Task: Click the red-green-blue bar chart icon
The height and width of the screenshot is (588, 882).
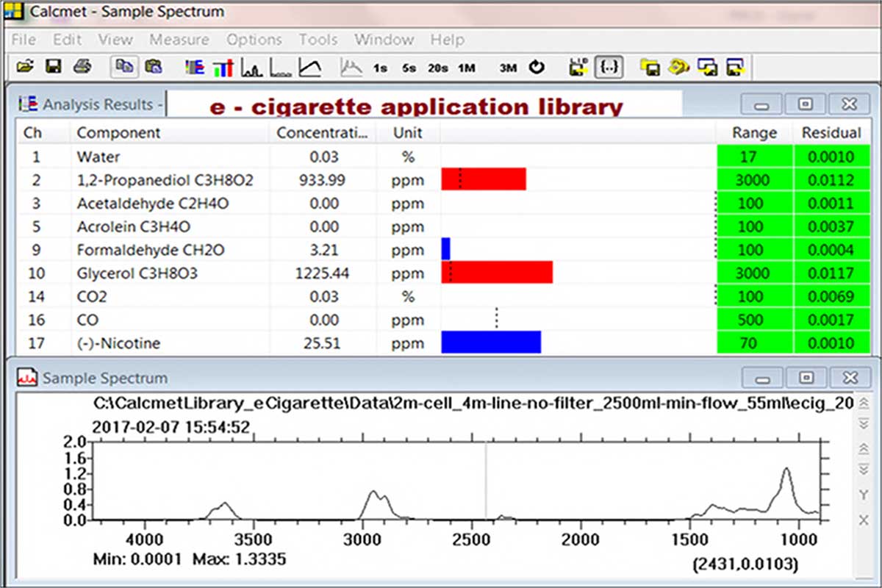Action: 223,68
